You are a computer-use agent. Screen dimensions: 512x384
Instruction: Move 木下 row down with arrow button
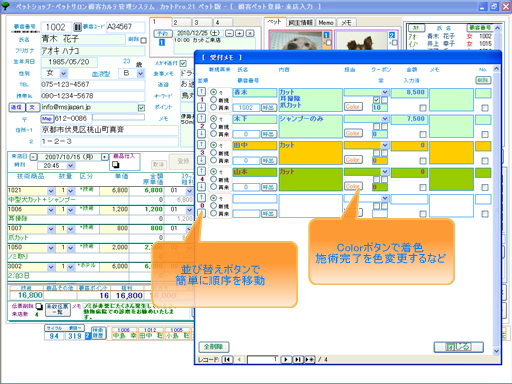coord(202,134)
